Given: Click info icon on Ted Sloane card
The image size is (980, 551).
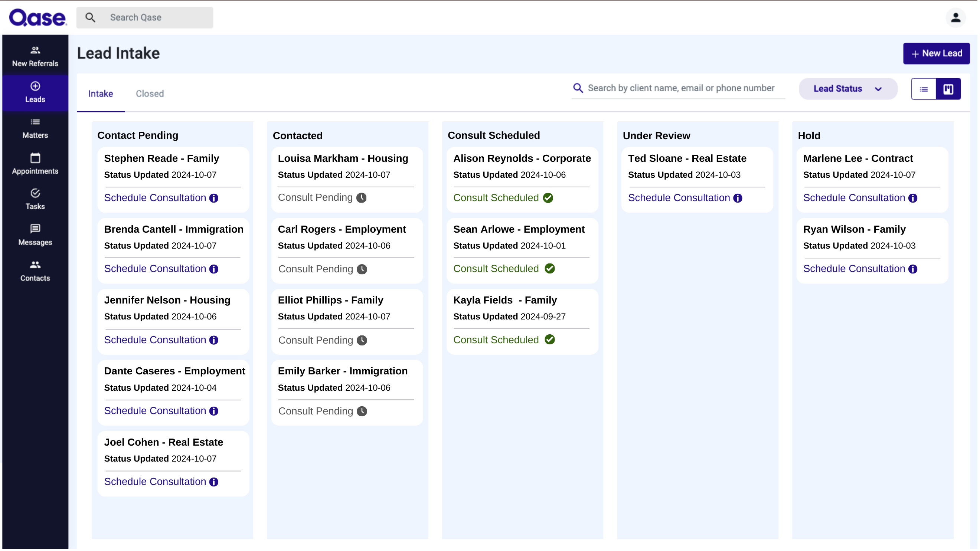Looking at the screenshot, I should pyautogui.click(x=739, y=199).
